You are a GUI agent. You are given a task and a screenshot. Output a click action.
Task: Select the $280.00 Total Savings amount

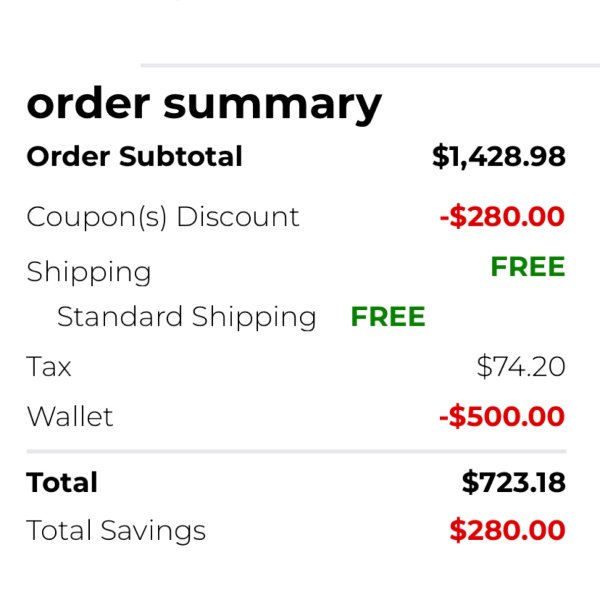point(507,530)
